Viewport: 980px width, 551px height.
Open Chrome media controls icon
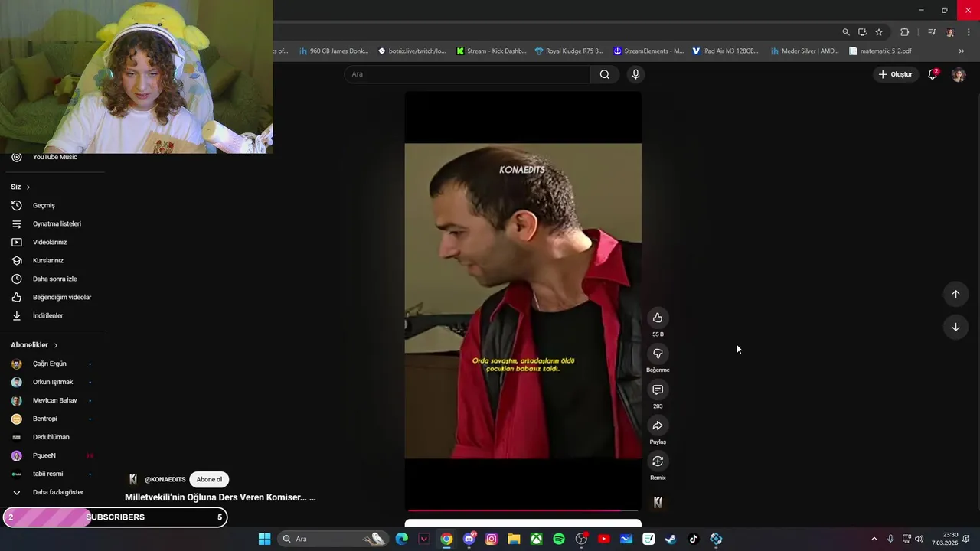(932, 32)
